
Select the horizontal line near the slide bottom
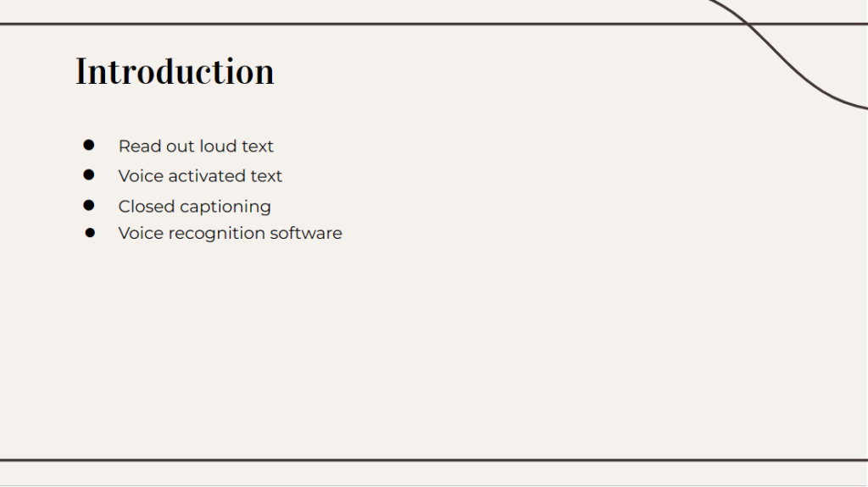(x=424, y=460)
